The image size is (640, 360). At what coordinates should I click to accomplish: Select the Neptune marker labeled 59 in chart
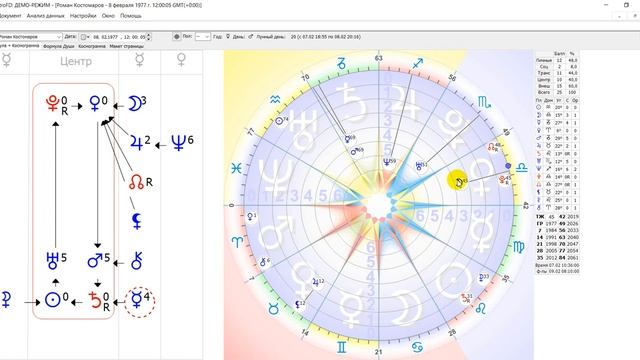coord(386,162)
